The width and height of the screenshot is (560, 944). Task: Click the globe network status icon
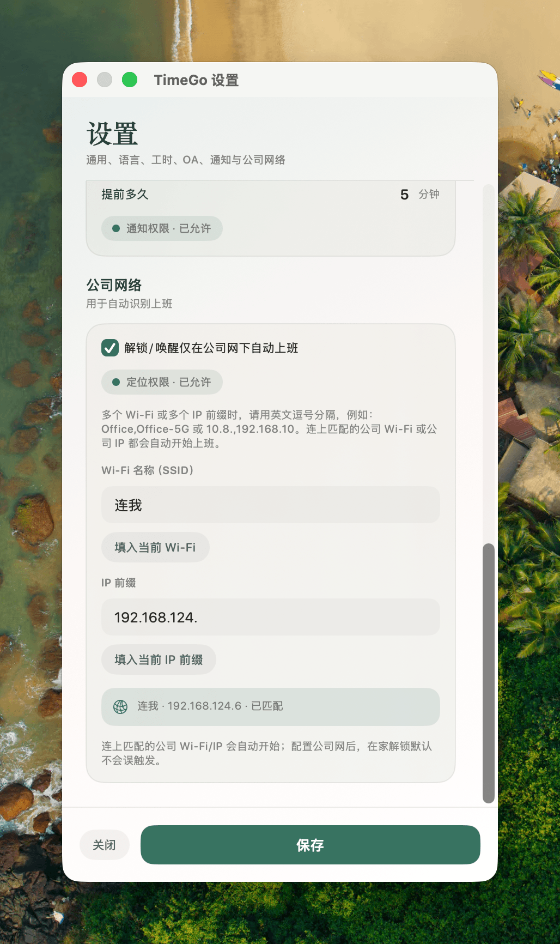(x=120, y=707)
